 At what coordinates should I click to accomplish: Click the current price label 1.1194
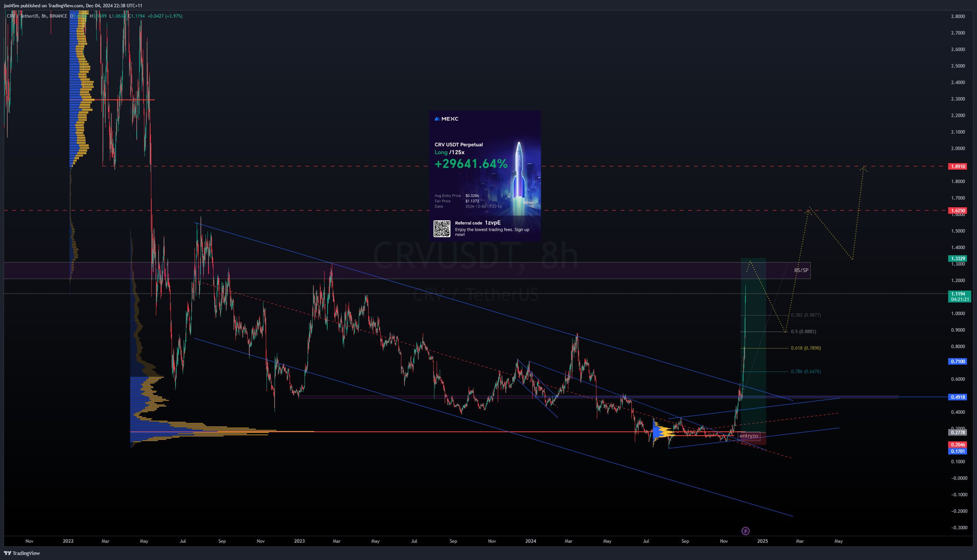[959, 297]
